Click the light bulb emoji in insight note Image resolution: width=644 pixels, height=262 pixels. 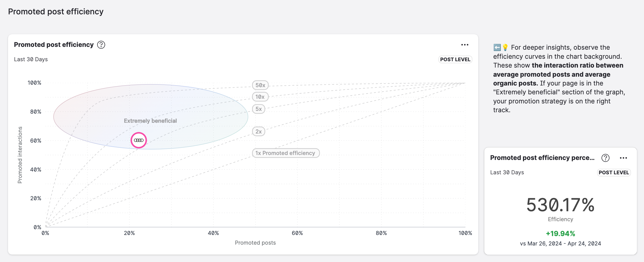pos(505,47)
